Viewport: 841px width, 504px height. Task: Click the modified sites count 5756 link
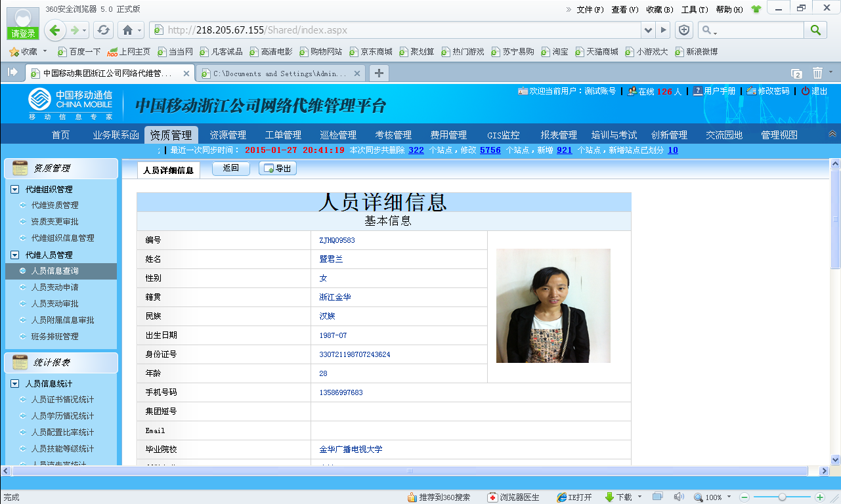490,150
